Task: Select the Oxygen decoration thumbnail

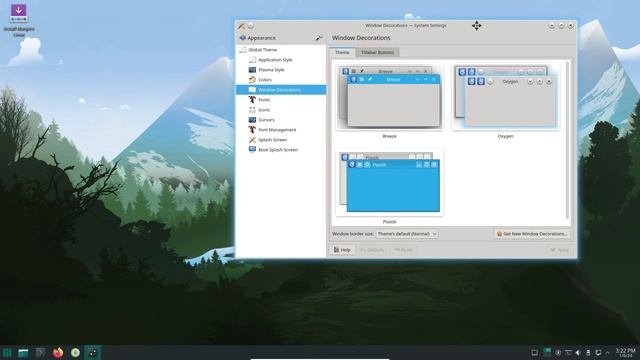Action: (x=505, y=97)
